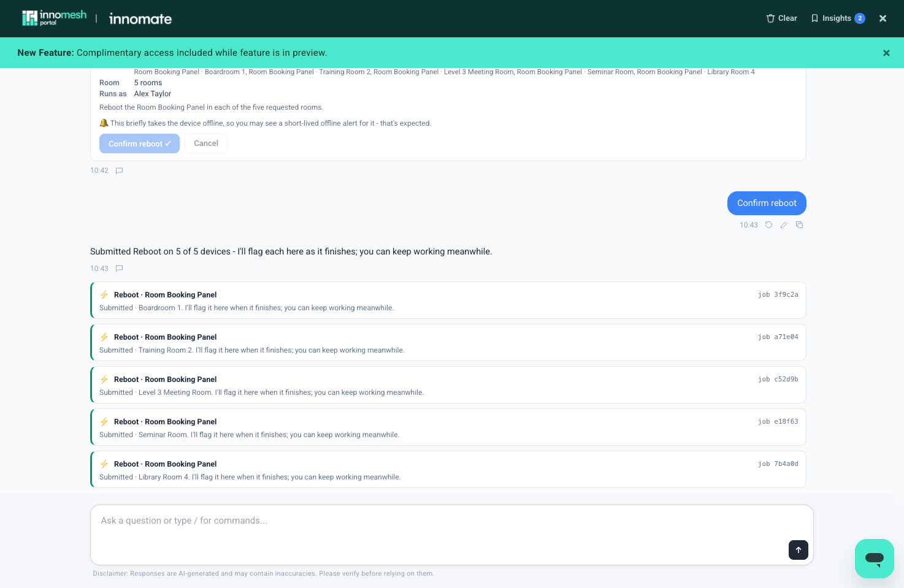Click the faded Confirm reboot button
This screenshot has height=588, width=904.
tap(139, 143)
